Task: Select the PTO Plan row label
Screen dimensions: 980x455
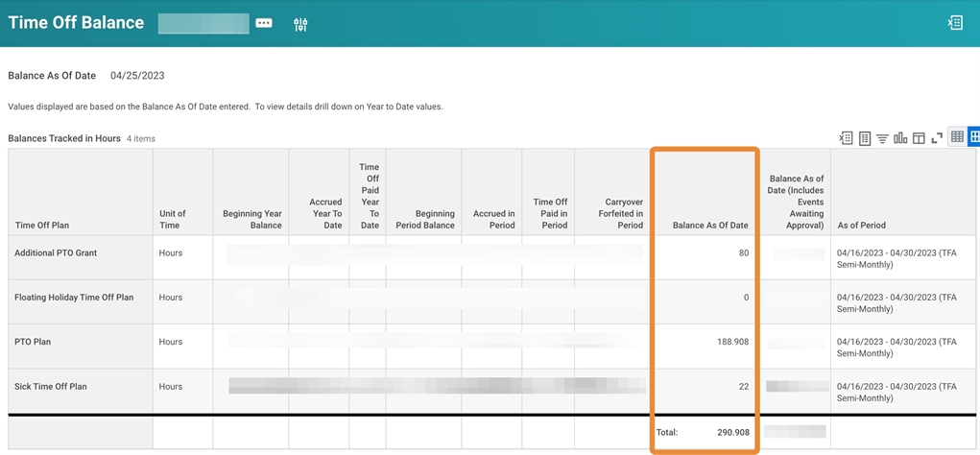Action: point(35,342)
